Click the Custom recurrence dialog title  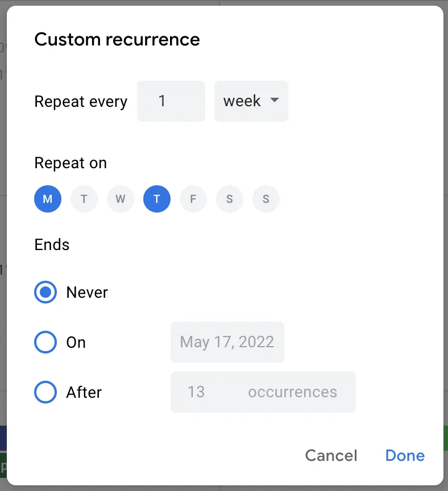point(117,39)
